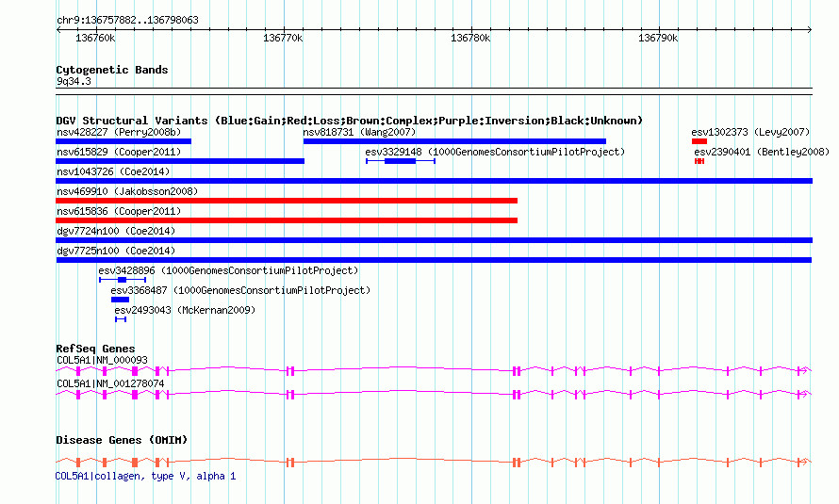This screenshot has height=504, width=839.
Task: Open COL5A1|collagen, type V, alpha 1 link
Action: click(145, 476)
